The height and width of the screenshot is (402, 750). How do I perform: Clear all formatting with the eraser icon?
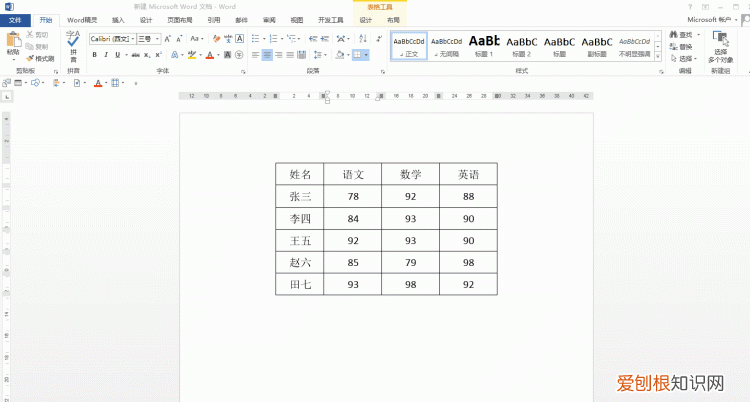click(216, 39)
